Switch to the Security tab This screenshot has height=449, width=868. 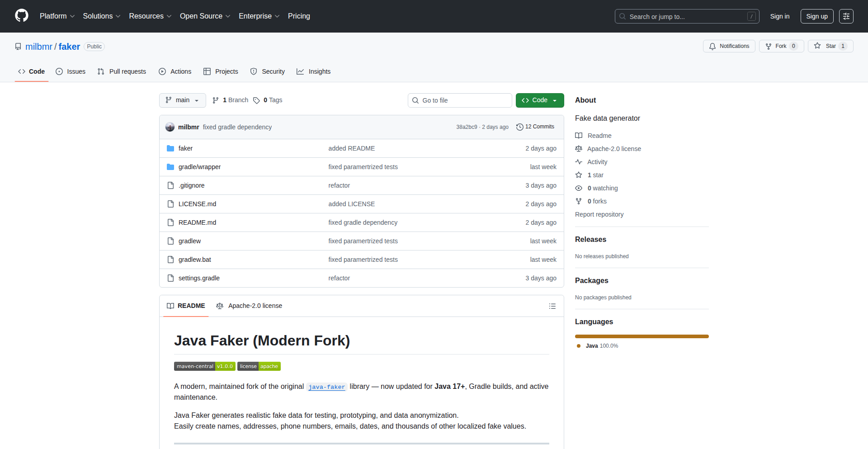pyautogui.click(x=268, y=71)
